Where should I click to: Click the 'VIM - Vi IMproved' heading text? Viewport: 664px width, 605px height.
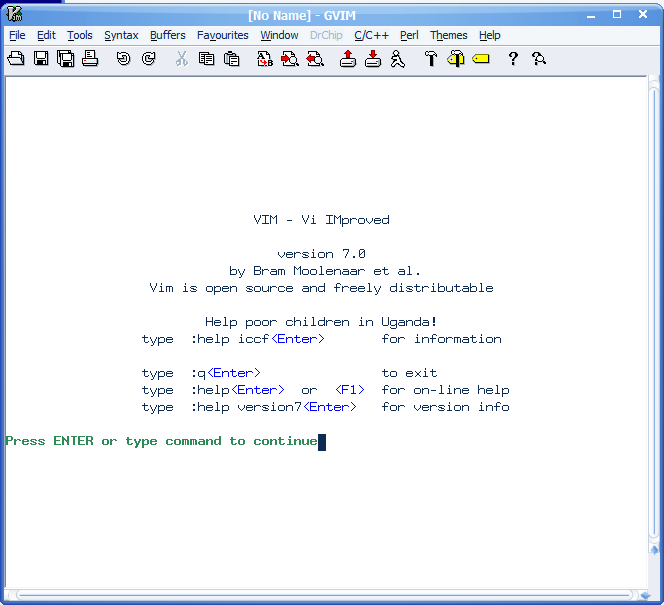[x=321, y=220]
